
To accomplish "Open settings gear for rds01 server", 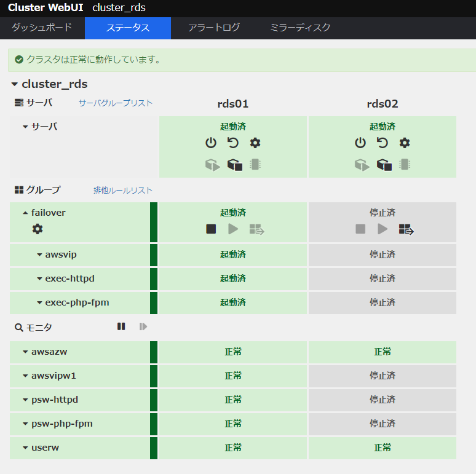I will point(255,143).
